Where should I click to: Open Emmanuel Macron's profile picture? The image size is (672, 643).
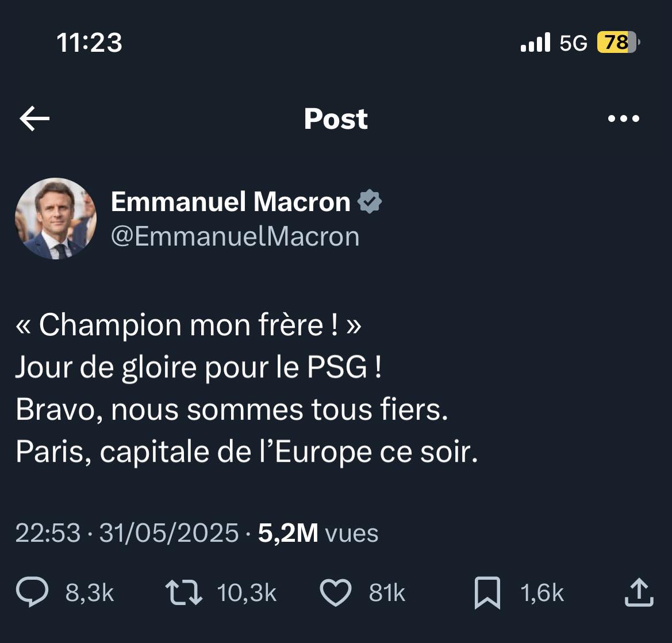click(56, 219)
